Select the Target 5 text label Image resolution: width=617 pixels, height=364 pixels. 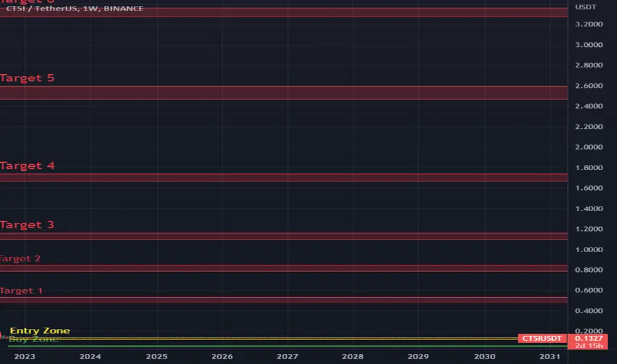[x=27, y=78]
